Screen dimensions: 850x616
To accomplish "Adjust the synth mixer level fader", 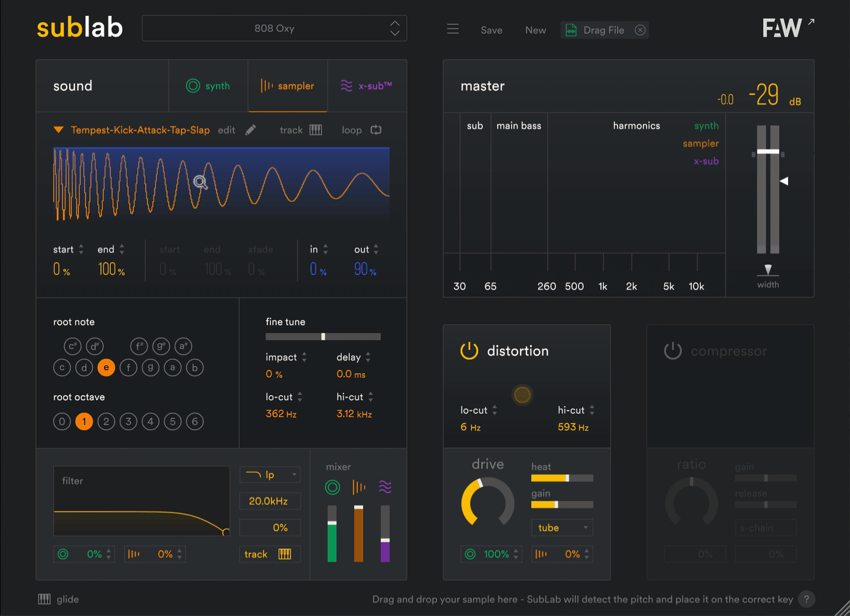I will (332, 533).
